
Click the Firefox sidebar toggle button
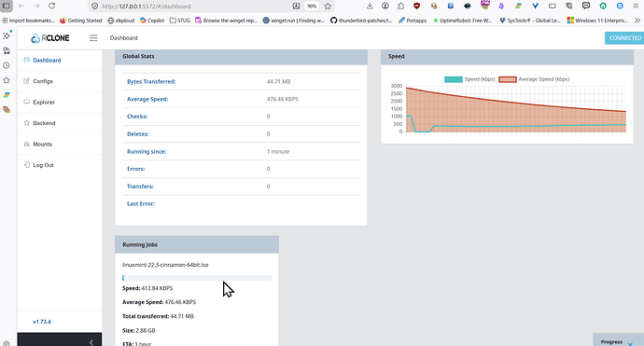click(7, 6)
